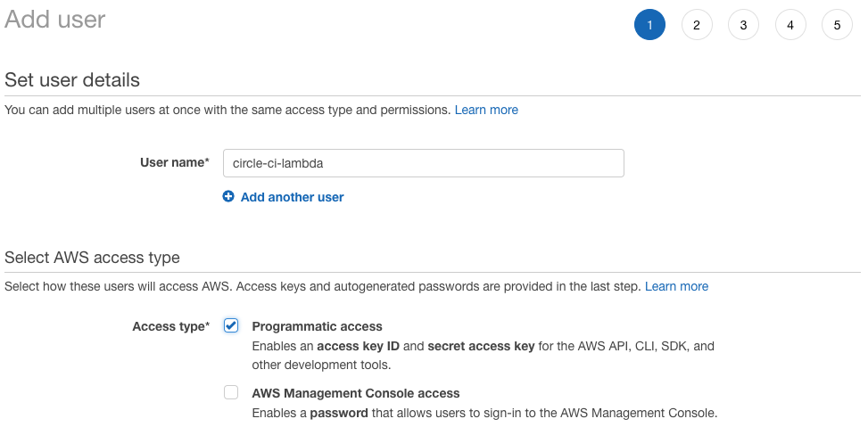Select step 5 circle indicator

pos(837,25)
